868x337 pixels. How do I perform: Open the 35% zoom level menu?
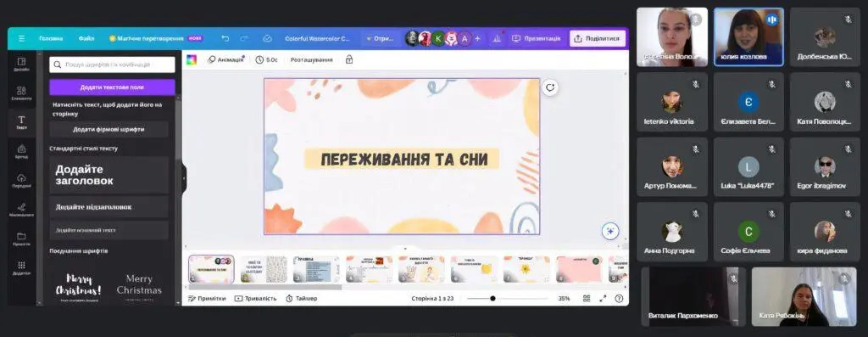(x=564, y=298)
